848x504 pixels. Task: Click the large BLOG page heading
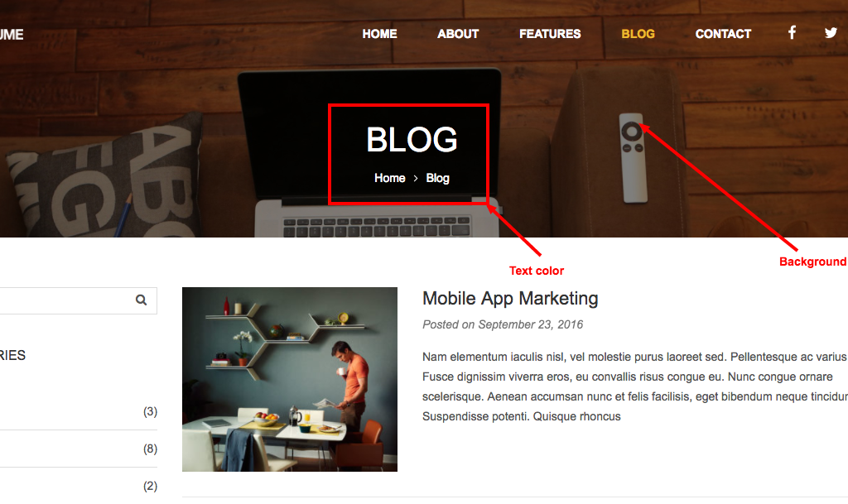tap(412, 140)
